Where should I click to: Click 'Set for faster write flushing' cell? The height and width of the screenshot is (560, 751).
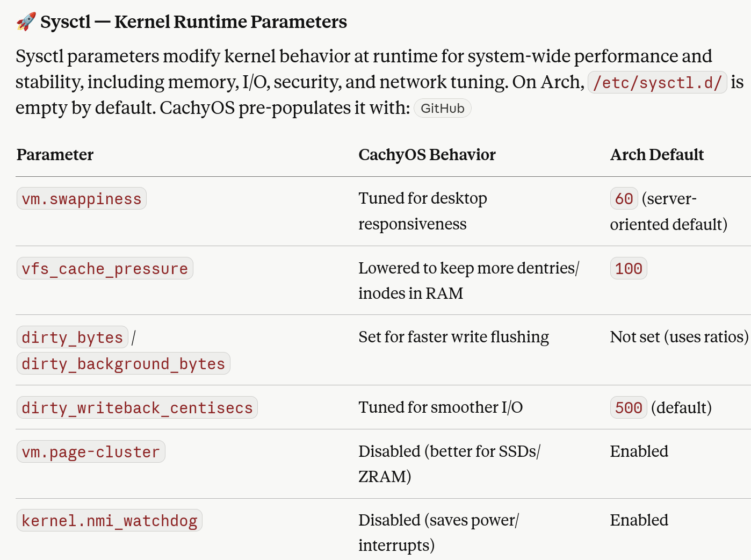click(454, 337)
